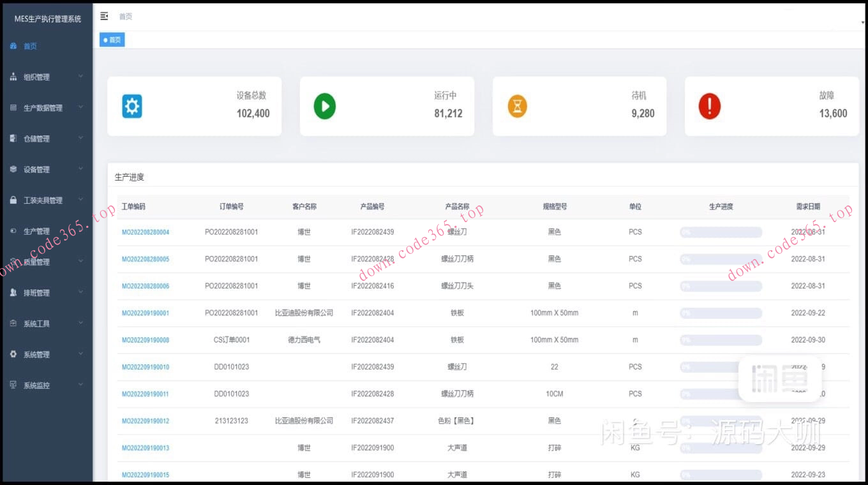Image resolution: width=868 pixels, height=485 pixels.
Task: Click the product code IF2022082416
Action: pos(373,286)
